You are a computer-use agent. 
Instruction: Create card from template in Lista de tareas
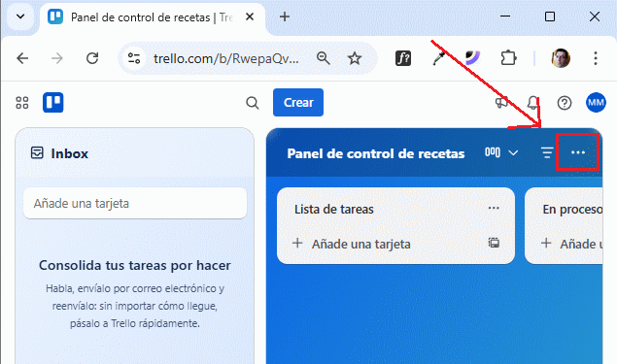point(494,243)
